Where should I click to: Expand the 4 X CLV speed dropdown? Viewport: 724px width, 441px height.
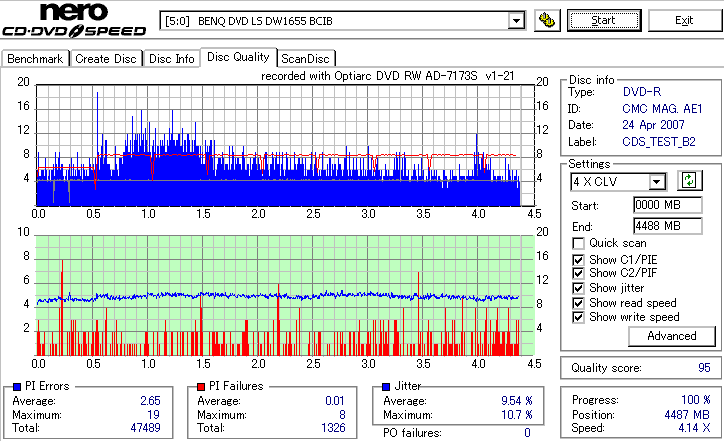click(657, 181)
